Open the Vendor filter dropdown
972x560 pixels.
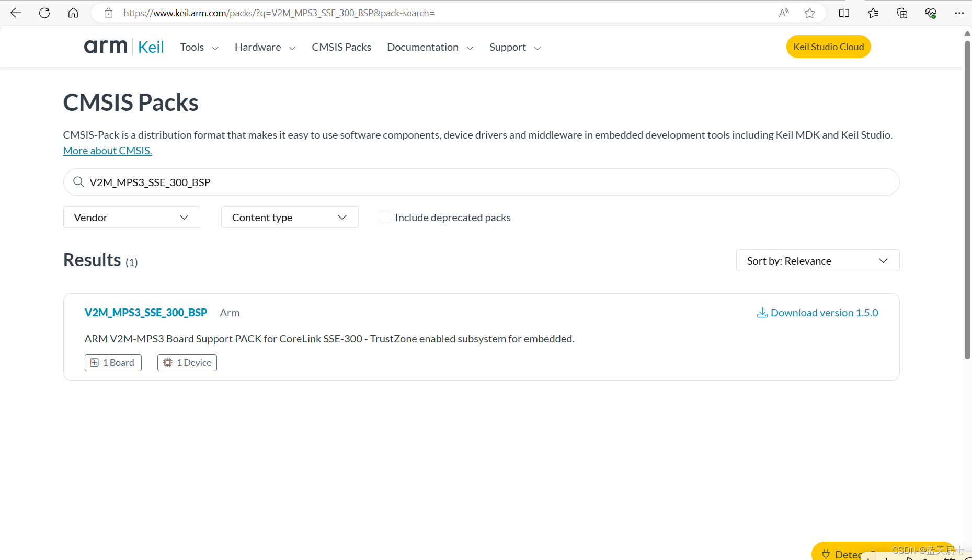click(132, 217)
